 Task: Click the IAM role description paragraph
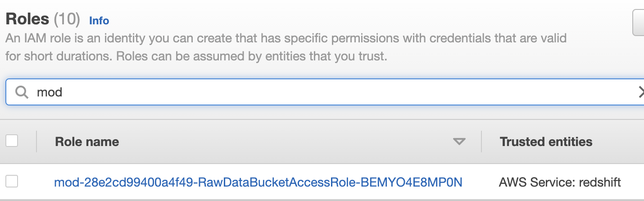286,47
